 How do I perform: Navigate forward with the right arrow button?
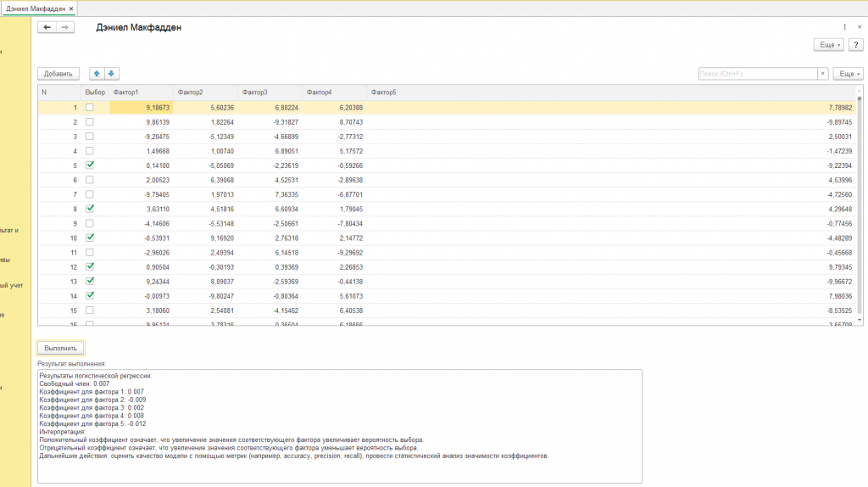[64, 27]
